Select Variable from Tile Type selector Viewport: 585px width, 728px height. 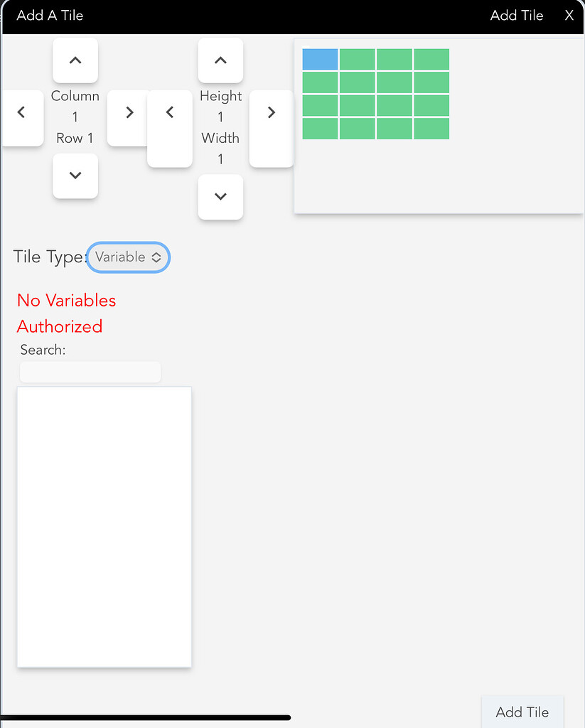(x=122, y=257)
